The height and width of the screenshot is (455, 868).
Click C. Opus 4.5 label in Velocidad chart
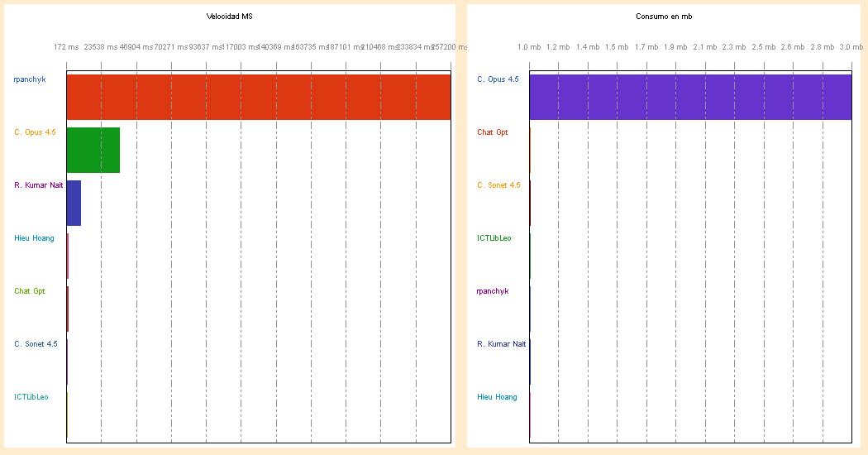click(35, 132)
